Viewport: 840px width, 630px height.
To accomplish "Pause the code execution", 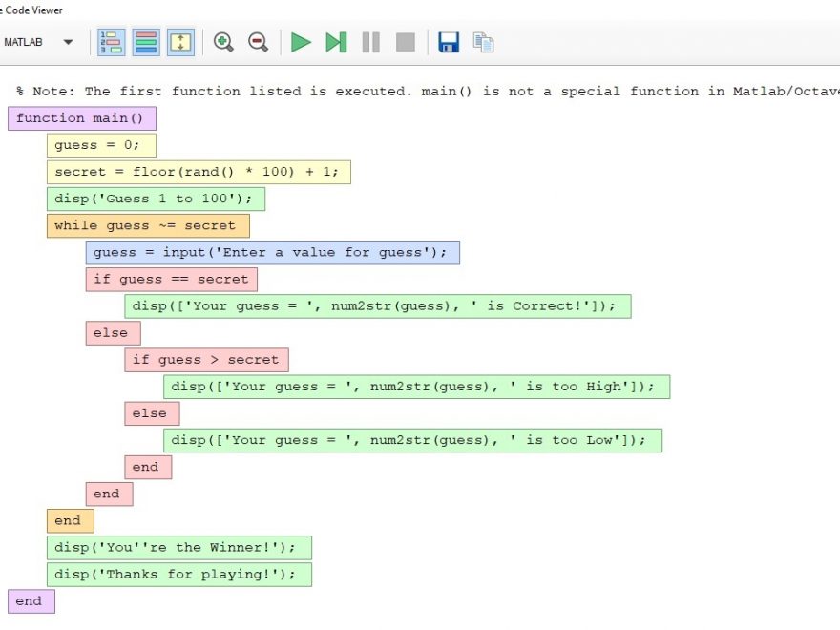I will point(370,42).
